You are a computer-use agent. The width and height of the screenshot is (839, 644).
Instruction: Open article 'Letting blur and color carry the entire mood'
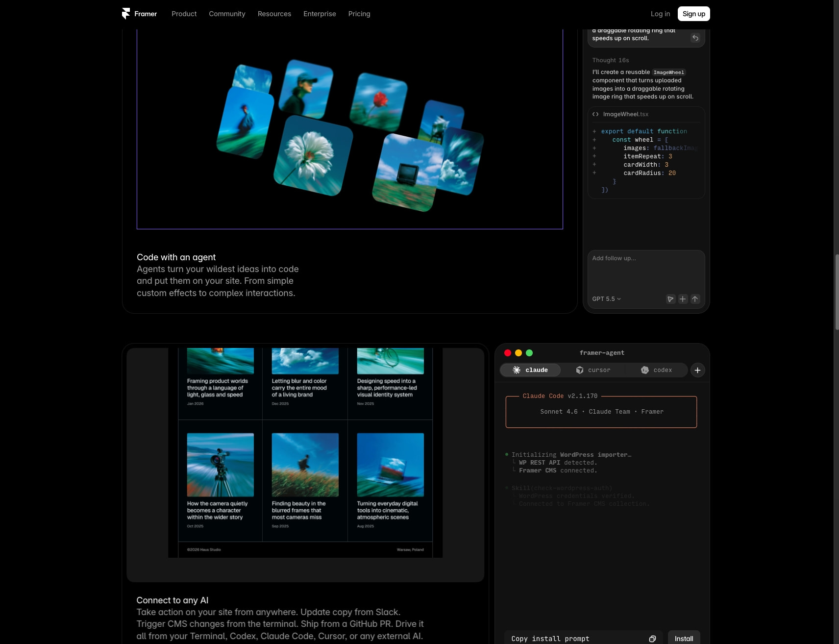(299, 388)
